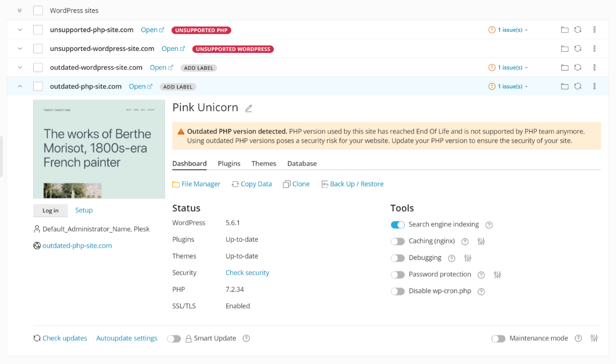The width and height of the screenshot is (616, 364).
Task: Open the folder icon for outdated-php-site.com
Action: pyautogui.click(x=565, y=86)
